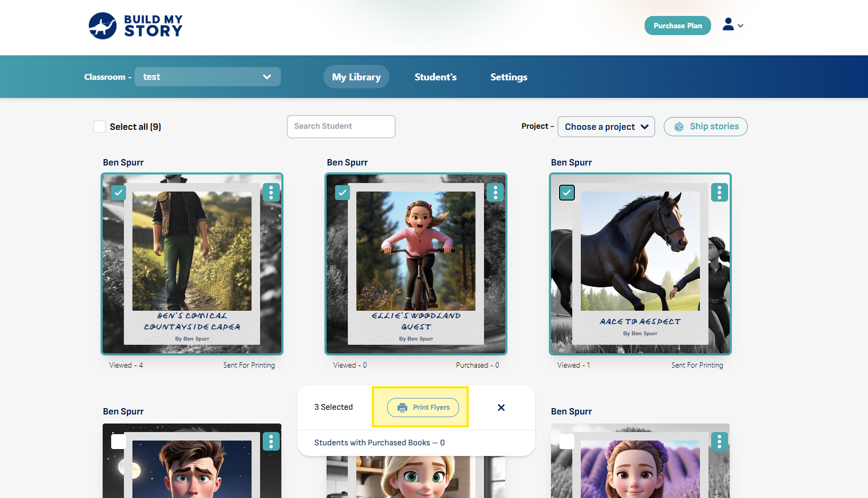Click 'Sent For Printing' under Race to Respect
The height and width of the screenshot is (498, 868).
tap(697, 365)
